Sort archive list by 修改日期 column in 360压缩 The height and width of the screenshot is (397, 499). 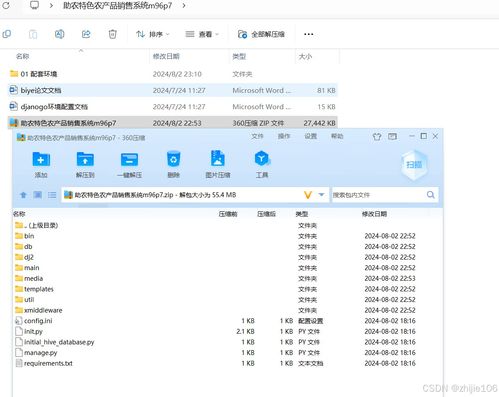pos(374,214)
